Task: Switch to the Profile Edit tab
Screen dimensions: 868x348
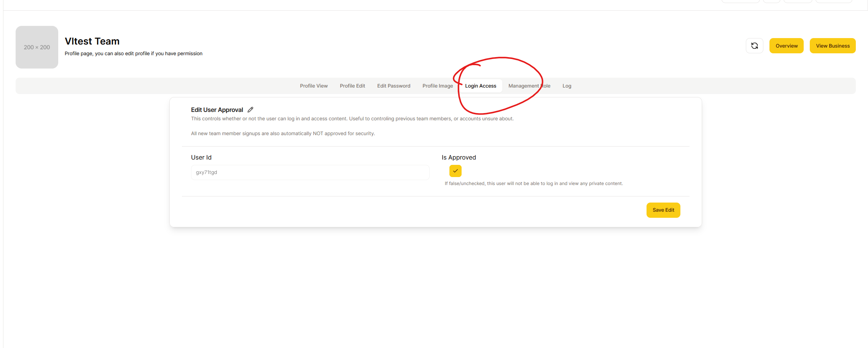Action: click(x=352, y=86)
